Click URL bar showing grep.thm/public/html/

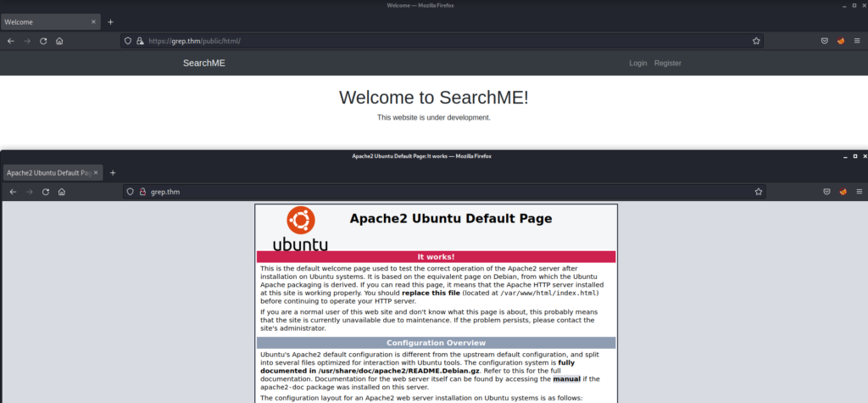click(x=442, y=41)
